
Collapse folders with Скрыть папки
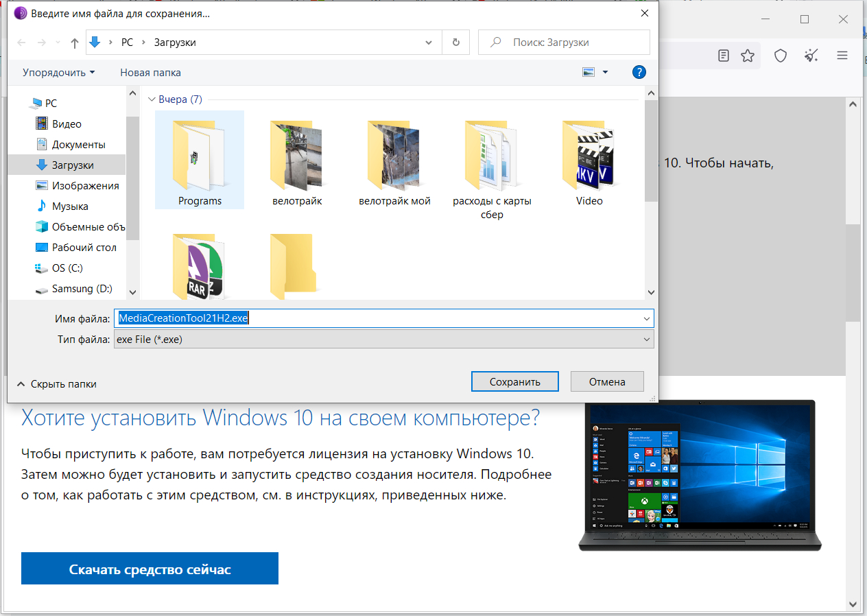(57, 384)
